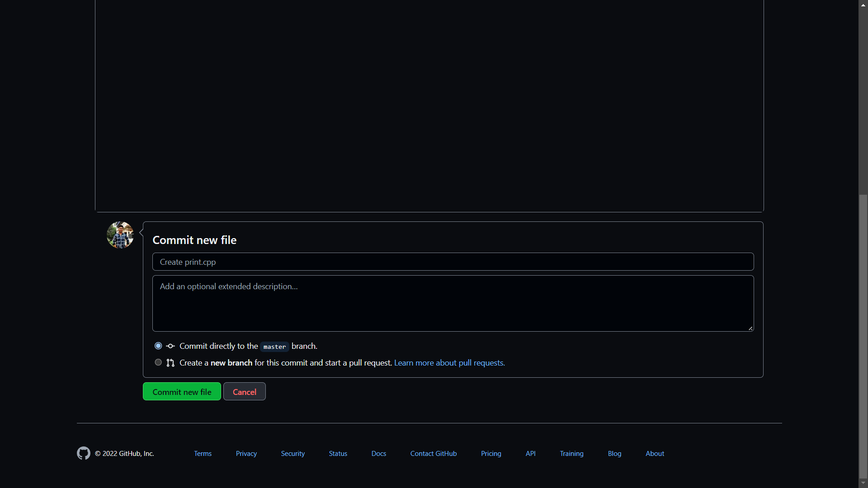Focus the commit message field 'Create print.cpp'
868x488 pixels.
pos(453,262)
